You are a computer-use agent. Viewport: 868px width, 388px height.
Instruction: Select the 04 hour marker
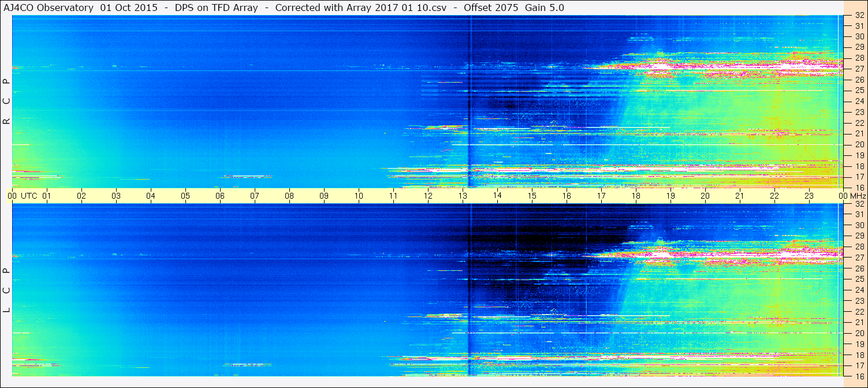151,196
